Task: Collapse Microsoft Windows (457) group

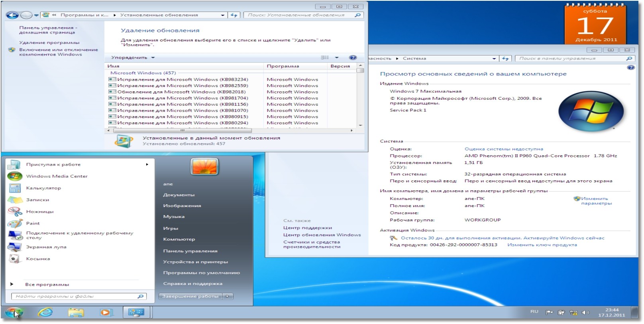Action: click(143, 73)
